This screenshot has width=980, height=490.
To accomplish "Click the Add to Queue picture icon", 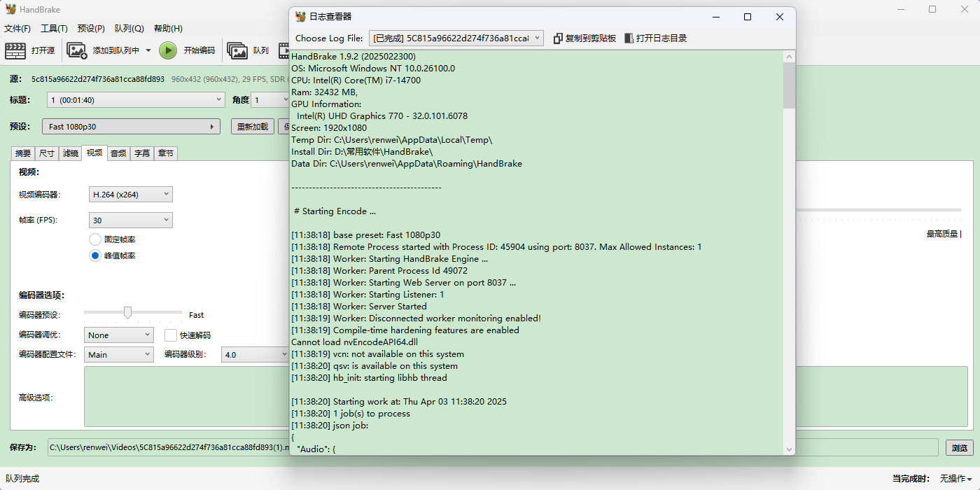I will point(76,50).
